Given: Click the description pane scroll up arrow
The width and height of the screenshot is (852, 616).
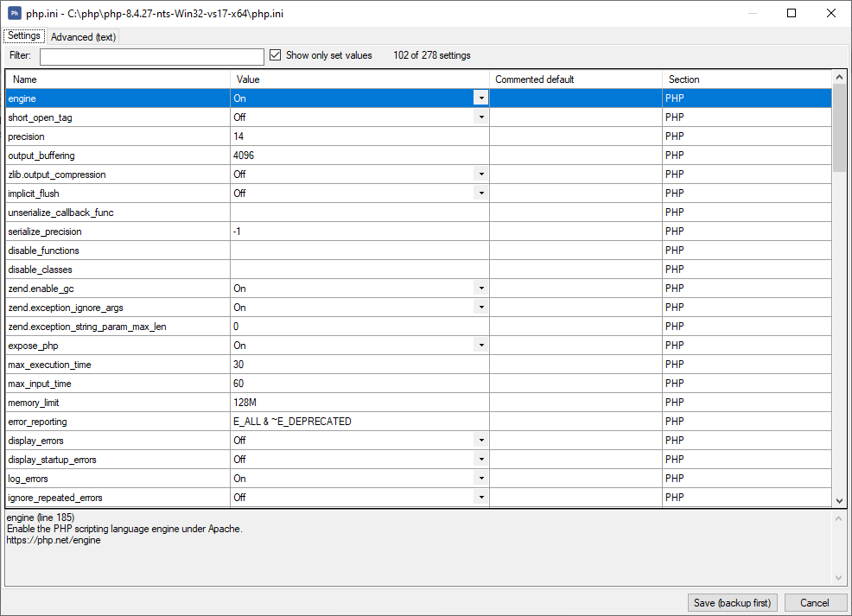Looking at the screenshot, I should point(839,518).
